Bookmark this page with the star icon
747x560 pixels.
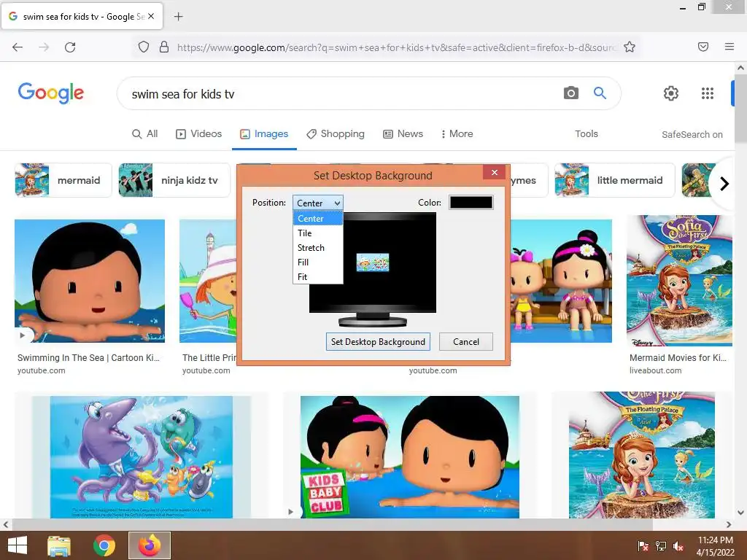point(630,47)
